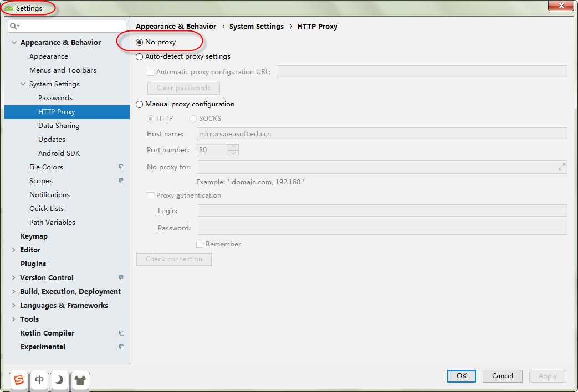Increase port number with the up stepper
This screenshot has width=578, height=392.
coord(233,147)
